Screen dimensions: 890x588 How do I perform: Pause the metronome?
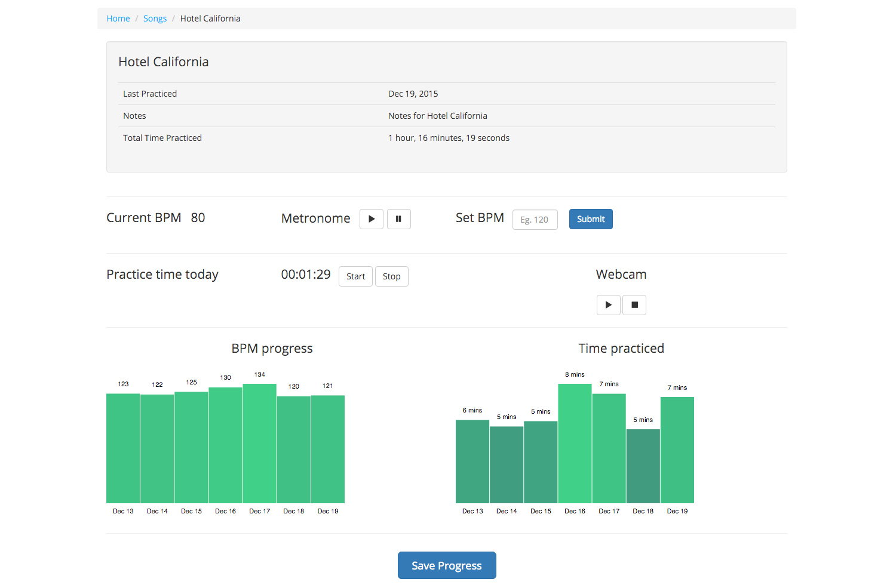coord(398,219)
